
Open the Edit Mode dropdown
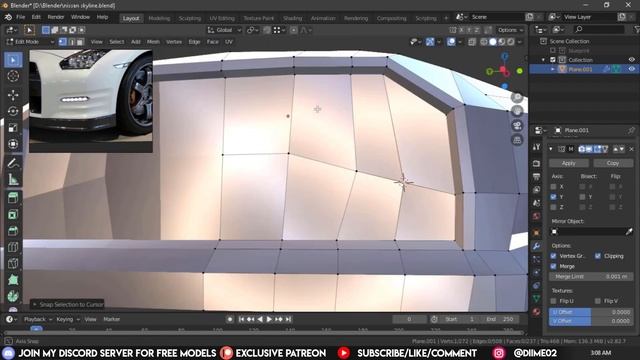(30, 42)
